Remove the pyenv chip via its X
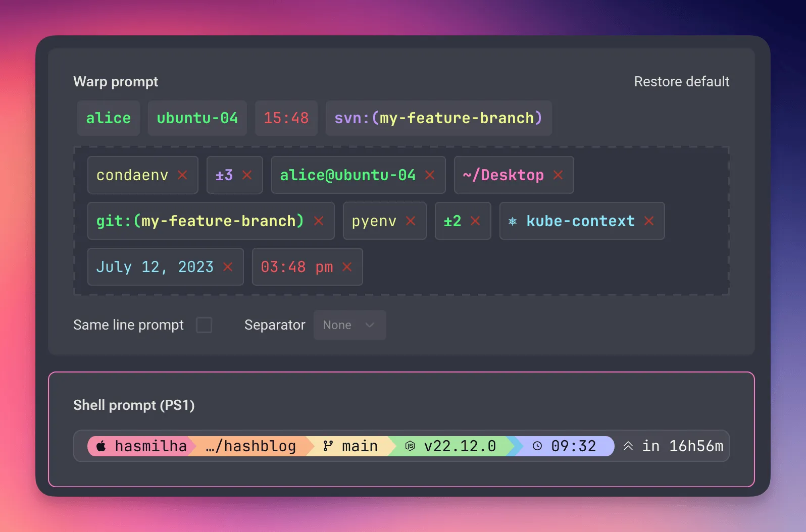This screenshot has height=532, width=806. point(411,221)
